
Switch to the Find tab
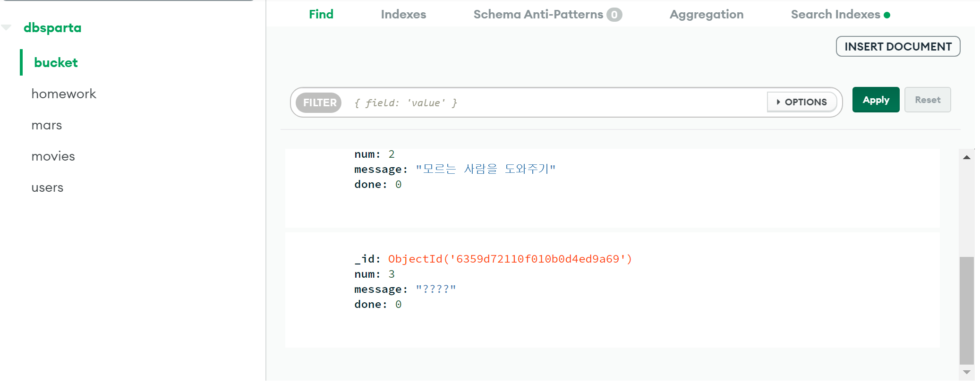[321, 14]
